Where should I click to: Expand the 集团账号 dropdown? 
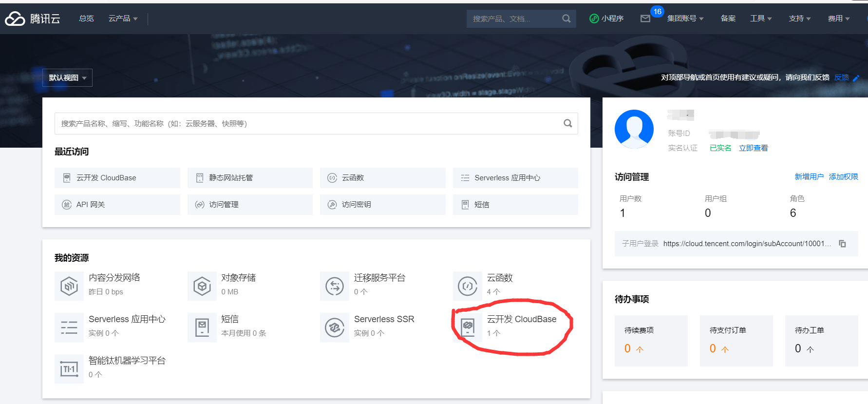(685, 19)
